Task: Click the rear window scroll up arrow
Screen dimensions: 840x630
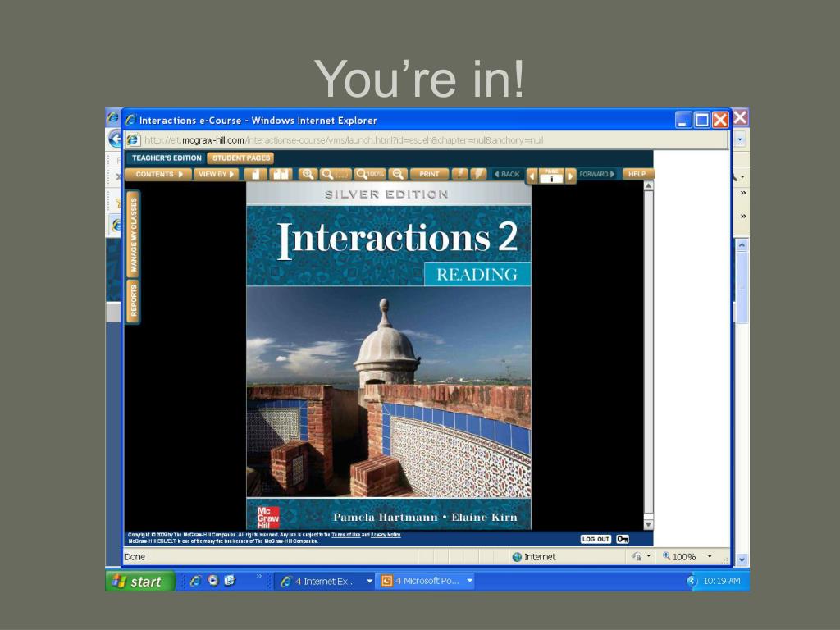Action: pyautogui.click(x=742, y=244)
